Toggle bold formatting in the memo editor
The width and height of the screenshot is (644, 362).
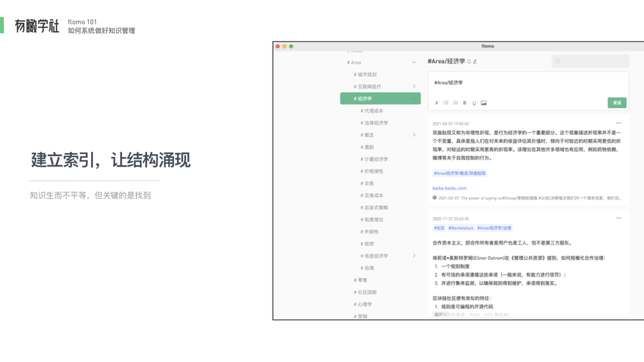click(465, 103)
